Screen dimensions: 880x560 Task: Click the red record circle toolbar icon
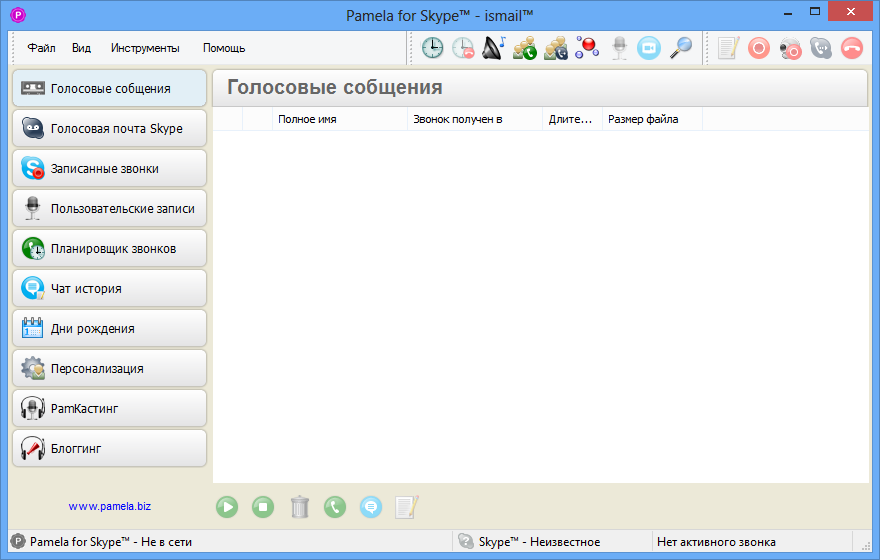[759, 48]
